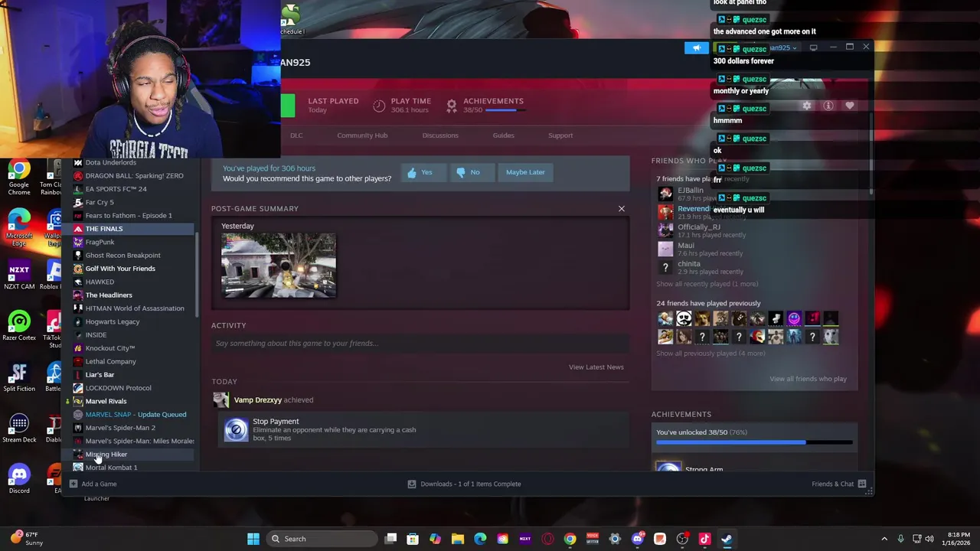Switch to the Community Hub tab
This screenshot has height=551, width=980.
coord(362,135)
